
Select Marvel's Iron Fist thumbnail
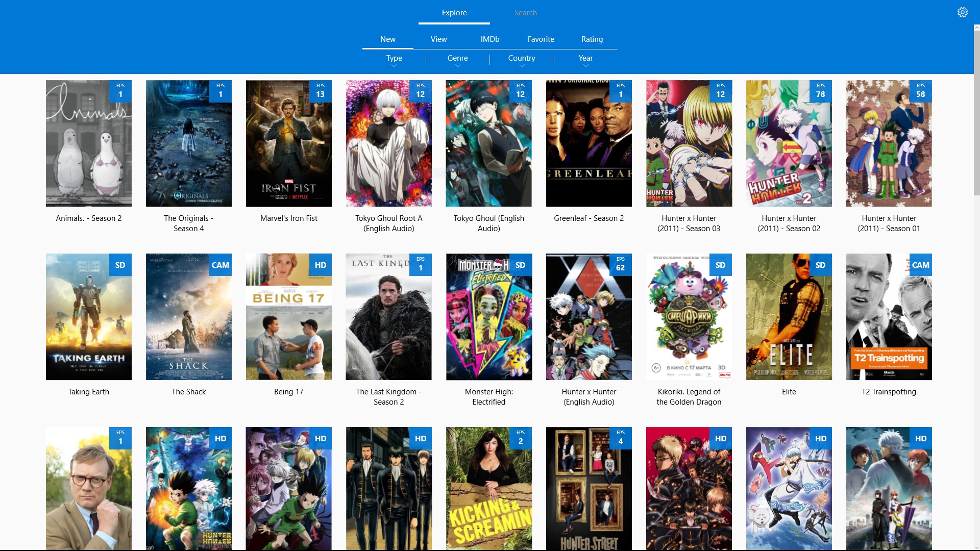coord(289,143)
